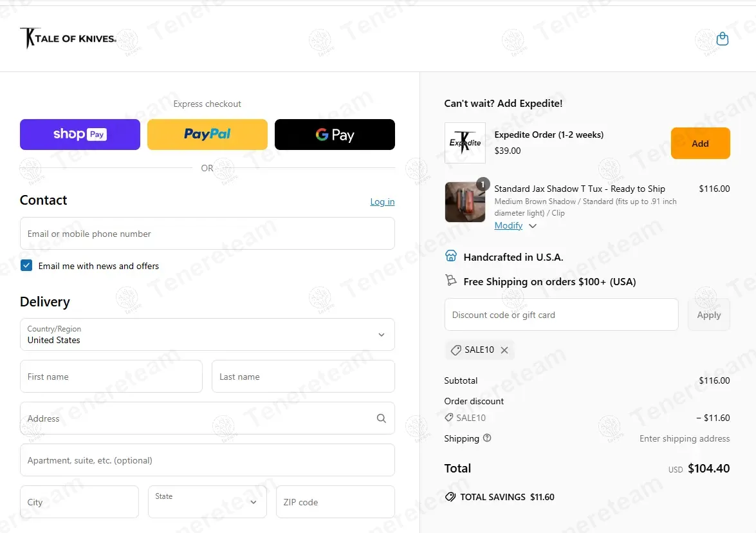Click the $39.00 expedite price
756x533 pixels.
click(508, 151)
